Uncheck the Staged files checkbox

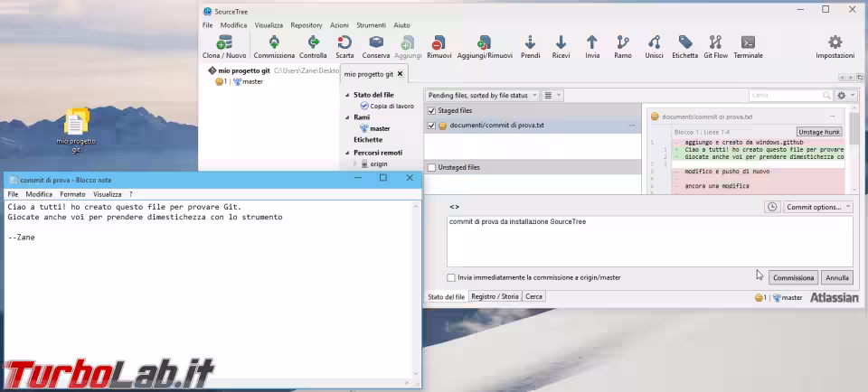click(431, 110)
